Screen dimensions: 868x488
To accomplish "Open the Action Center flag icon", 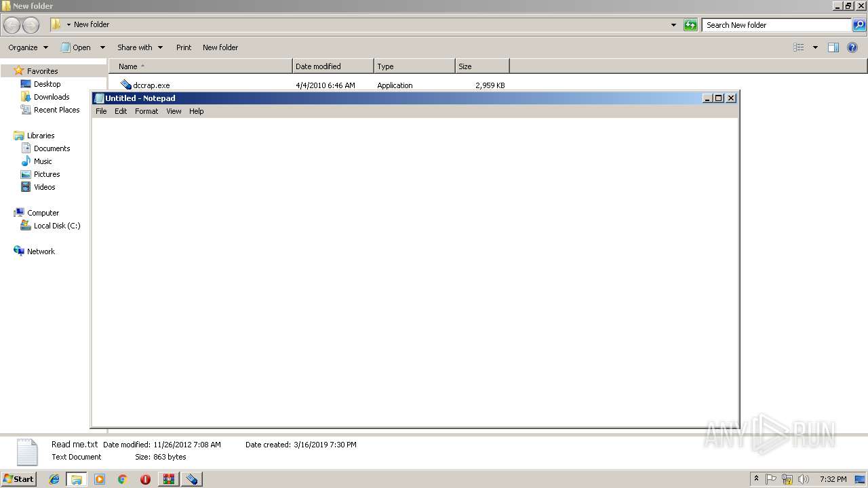I will click(771, 479).
